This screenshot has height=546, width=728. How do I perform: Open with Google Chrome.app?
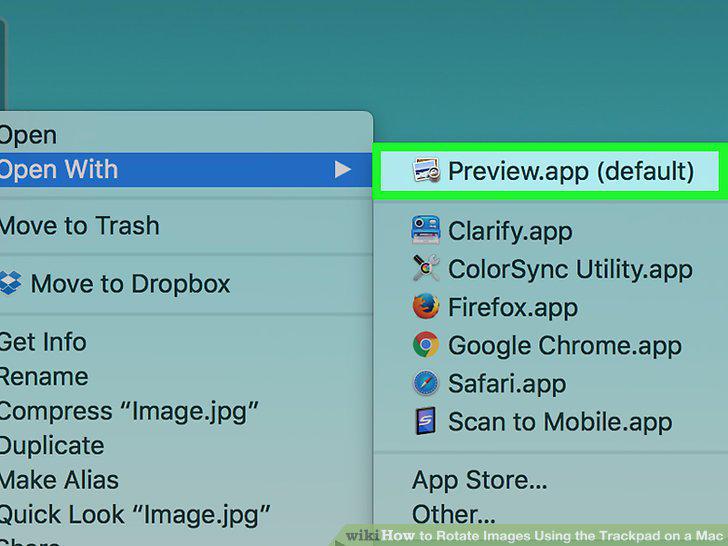[550, 345]
